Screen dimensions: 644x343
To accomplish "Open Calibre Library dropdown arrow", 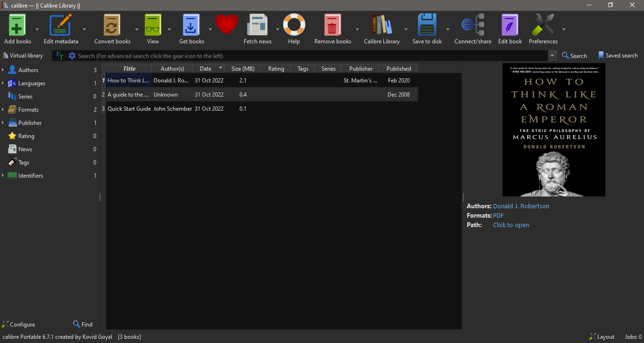I will pyautogui.click(x=406, y=29).
